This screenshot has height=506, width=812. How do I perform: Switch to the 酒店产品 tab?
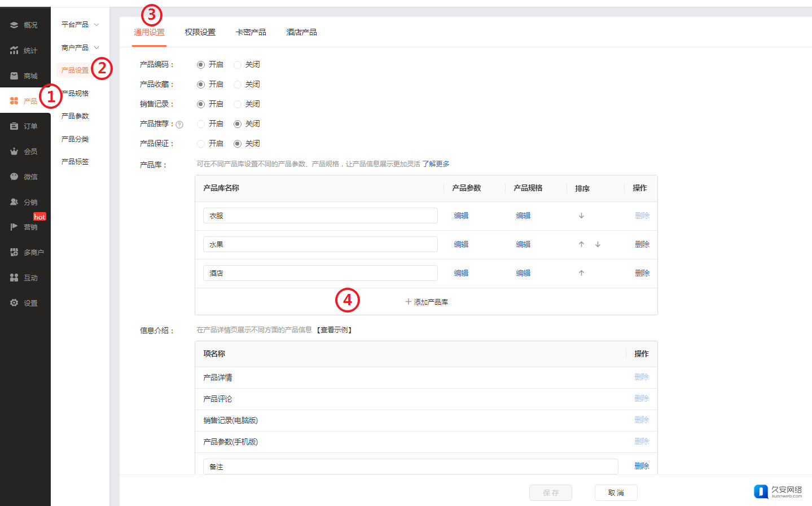coord(301,32)
